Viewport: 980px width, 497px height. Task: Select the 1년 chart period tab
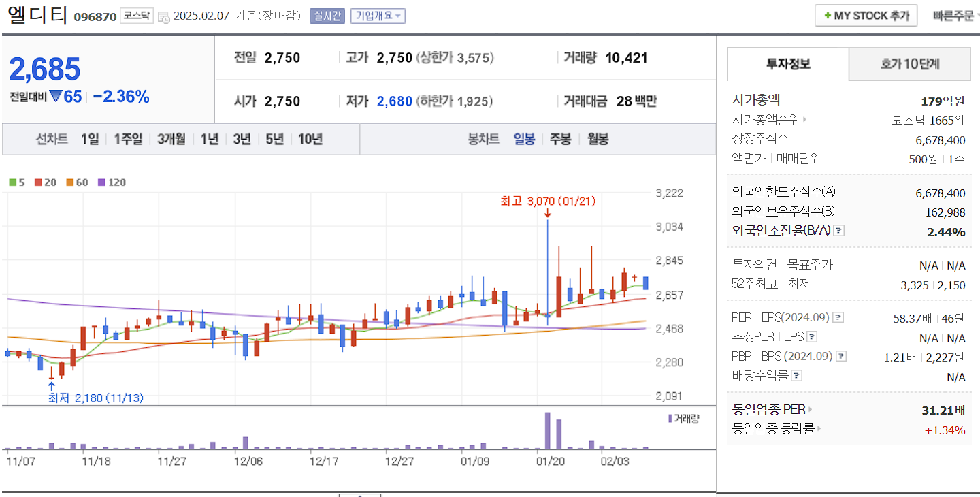(208, 139)
